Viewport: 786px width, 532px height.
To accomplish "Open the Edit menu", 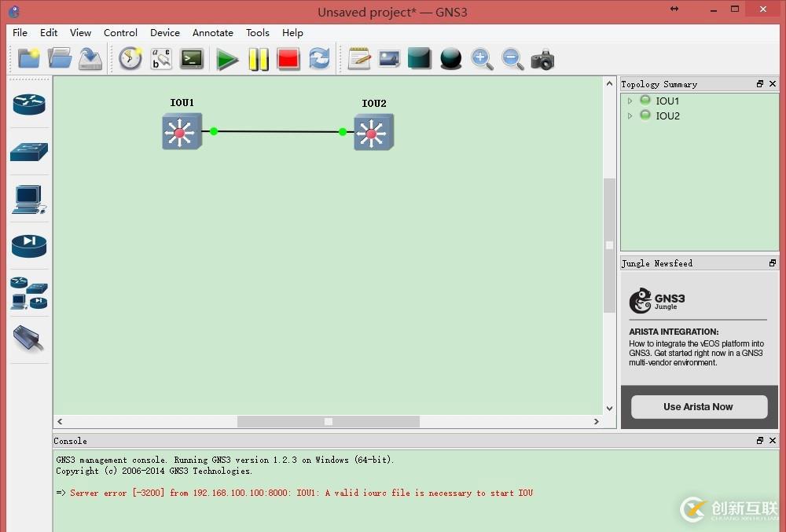I will point(49,32).
